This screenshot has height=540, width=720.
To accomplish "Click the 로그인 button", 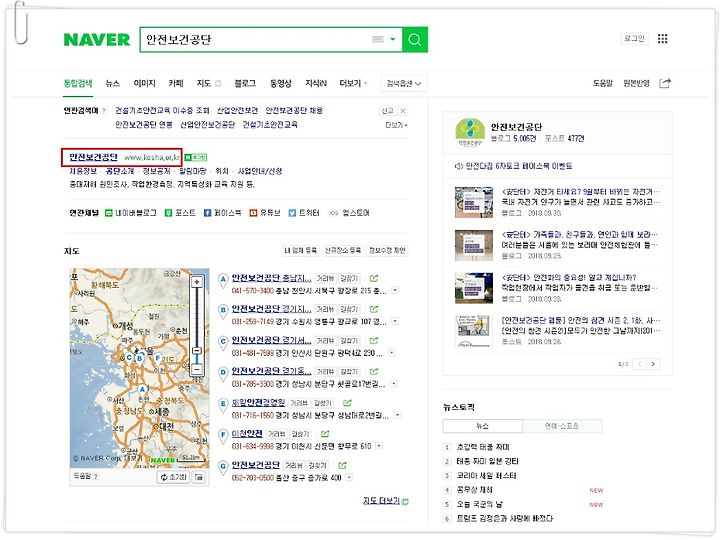I will point(634,39).
